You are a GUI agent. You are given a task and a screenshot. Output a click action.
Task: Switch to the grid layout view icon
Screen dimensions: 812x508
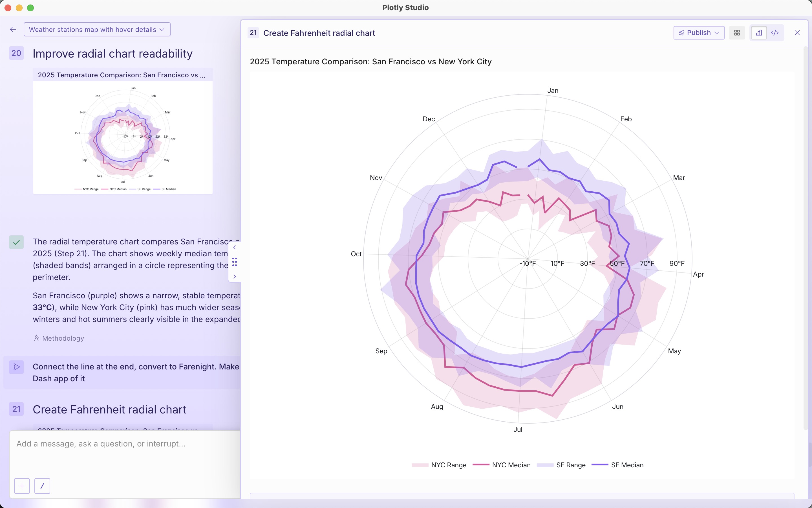(737, 32)
